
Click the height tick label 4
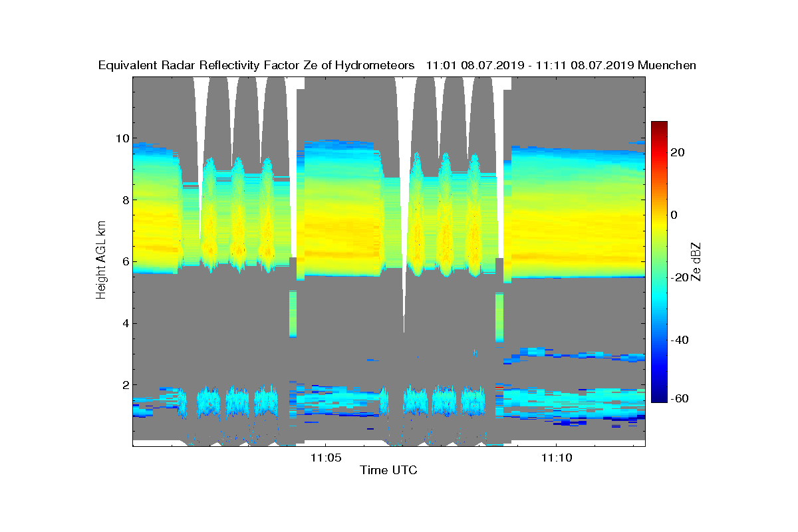[x=125, y=323]
